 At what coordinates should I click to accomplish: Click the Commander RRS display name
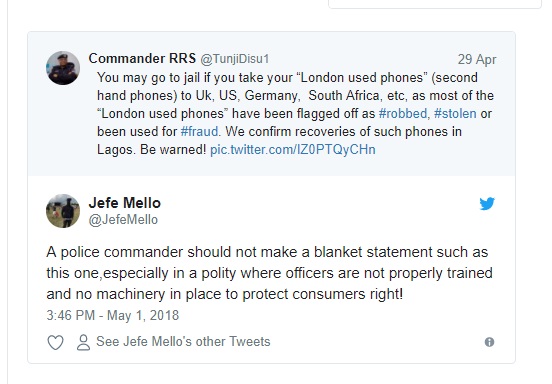coord(142,58)
